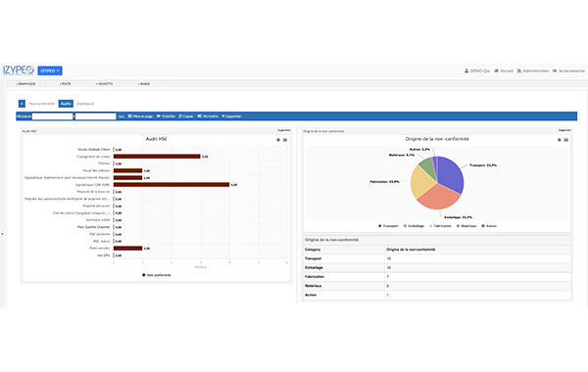
Task: Open the blue IZYPEO dropdown
Action: click(x=50, y=70)
